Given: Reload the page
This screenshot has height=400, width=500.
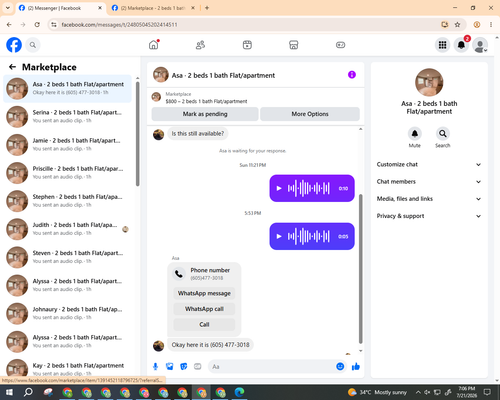Looking at the screenshot, I should coord(37,24).
